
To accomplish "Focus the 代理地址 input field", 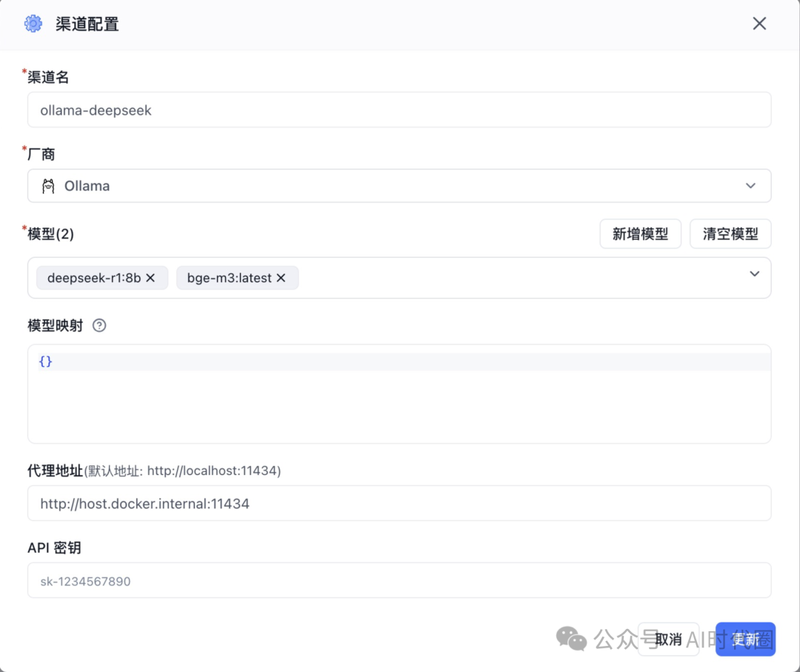I will click(399, 503).
